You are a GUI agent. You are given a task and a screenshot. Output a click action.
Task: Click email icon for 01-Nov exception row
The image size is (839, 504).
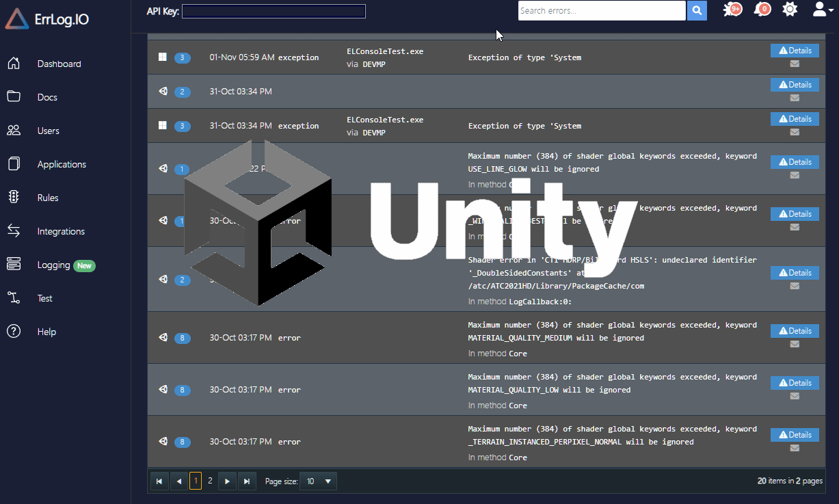(795, 64)
